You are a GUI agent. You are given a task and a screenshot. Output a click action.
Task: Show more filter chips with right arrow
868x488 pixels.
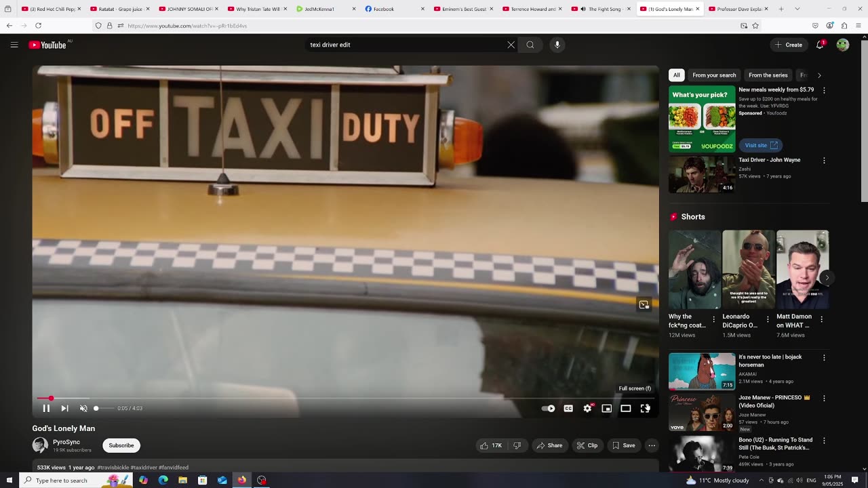coord(819,75)
